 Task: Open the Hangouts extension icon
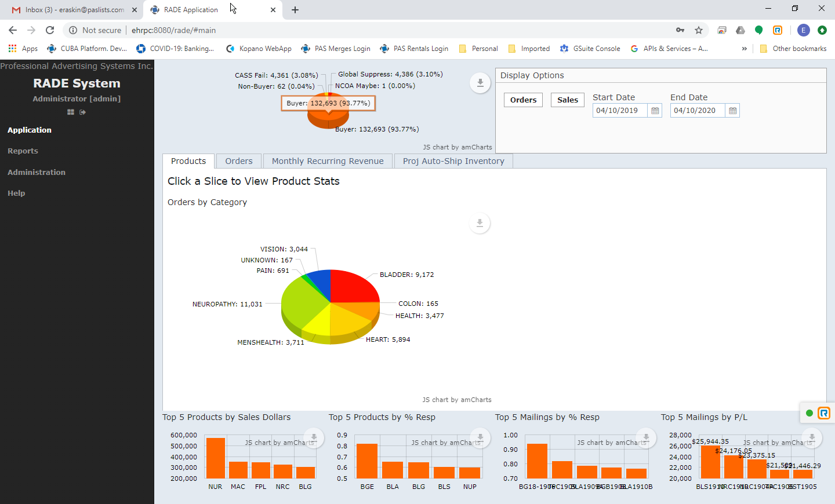759,30
